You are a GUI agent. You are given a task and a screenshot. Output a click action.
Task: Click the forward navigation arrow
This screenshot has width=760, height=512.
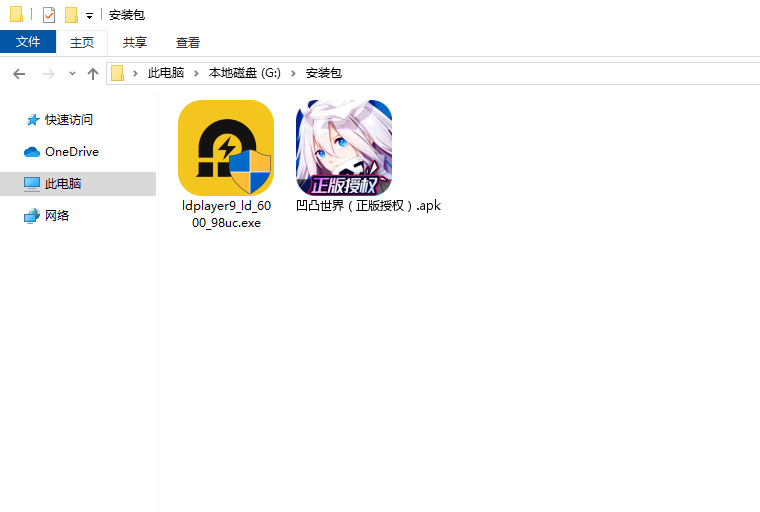coord(48,74)
